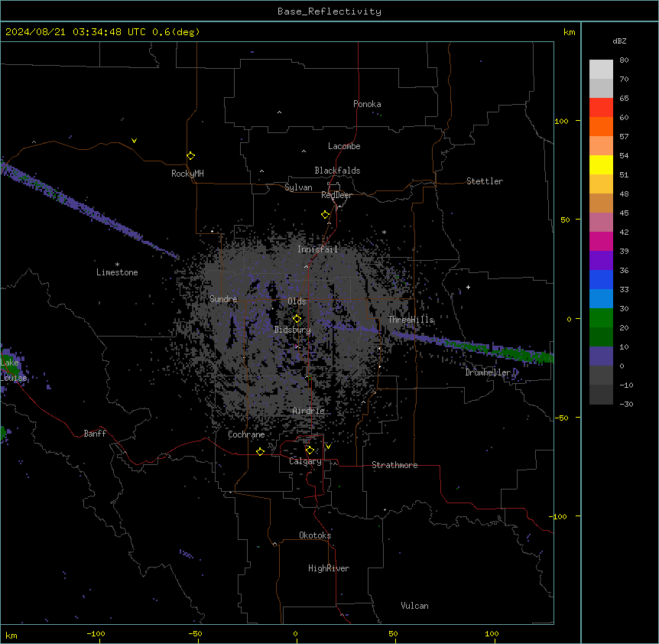
Task: Click the -50 tick on the right axis
Action: 561,418
